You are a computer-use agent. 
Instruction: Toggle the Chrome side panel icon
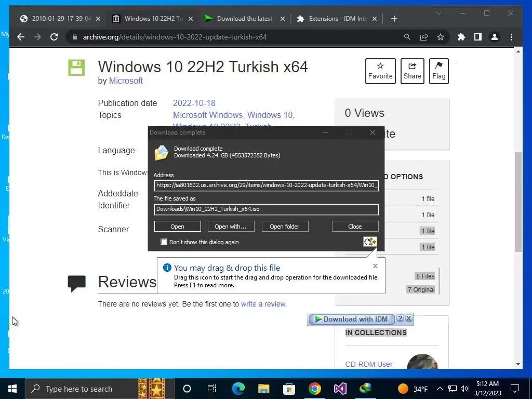478,37
